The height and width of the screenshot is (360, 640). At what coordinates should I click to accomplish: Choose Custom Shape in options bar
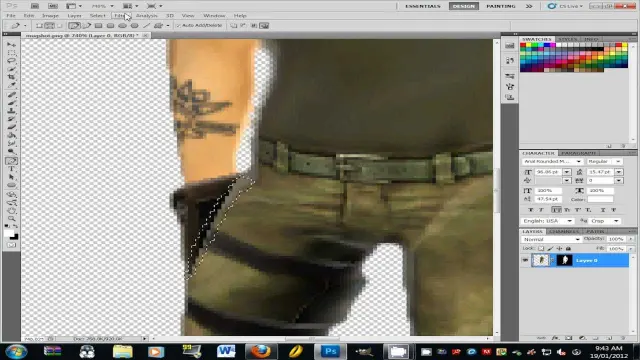point(158,25)
